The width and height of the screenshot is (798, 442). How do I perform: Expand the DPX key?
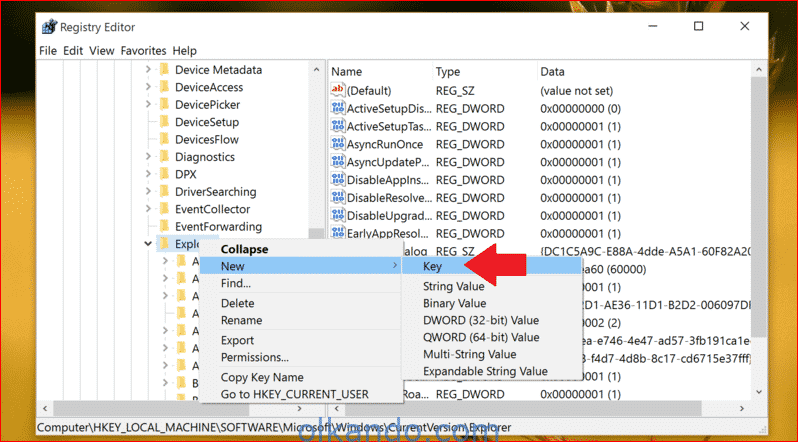pyautogui.click(x=148, y=174)
